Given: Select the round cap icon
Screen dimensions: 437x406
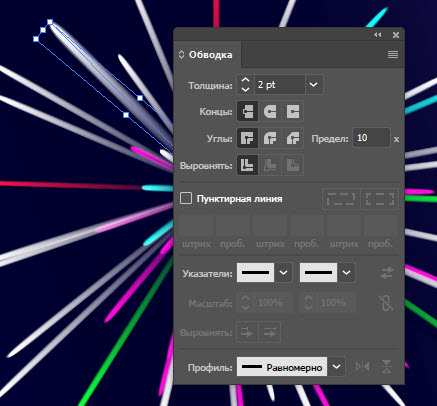Looking at the screenshot, I should point(270,111).
